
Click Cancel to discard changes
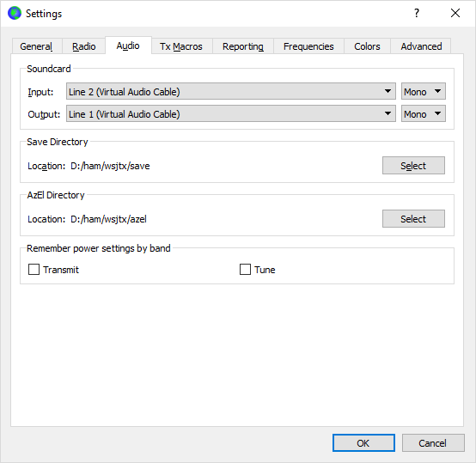[433, 442]
